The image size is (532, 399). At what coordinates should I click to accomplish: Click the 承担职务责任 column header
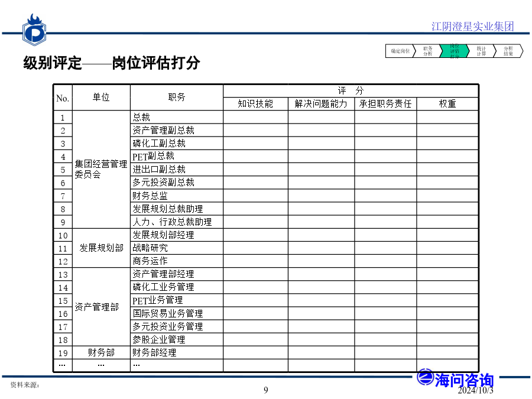point(385,103)
